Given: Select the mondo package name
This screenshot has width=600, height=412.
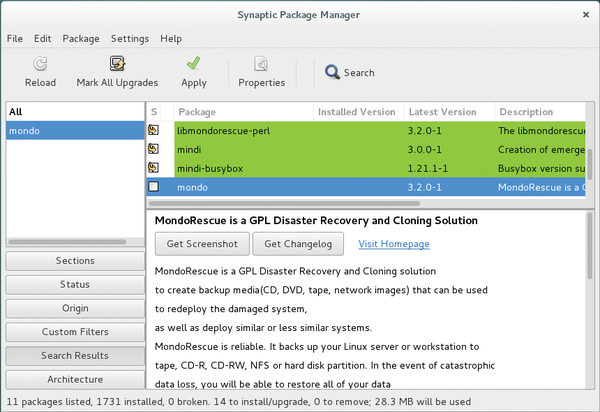Looking at the screenshot, I should pos(192,187).
